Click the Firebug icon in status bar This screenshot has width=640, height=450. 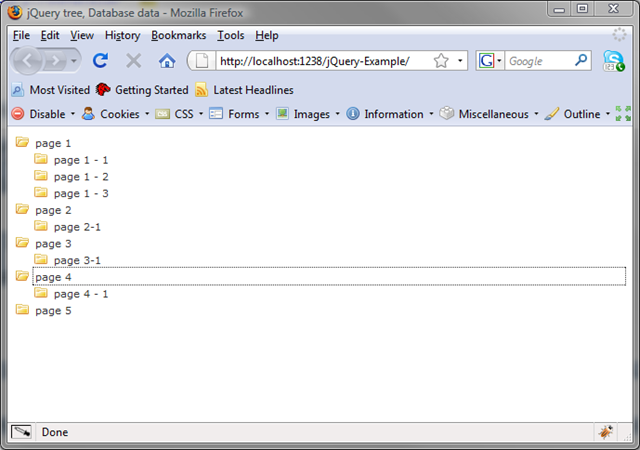coord(605,432)
